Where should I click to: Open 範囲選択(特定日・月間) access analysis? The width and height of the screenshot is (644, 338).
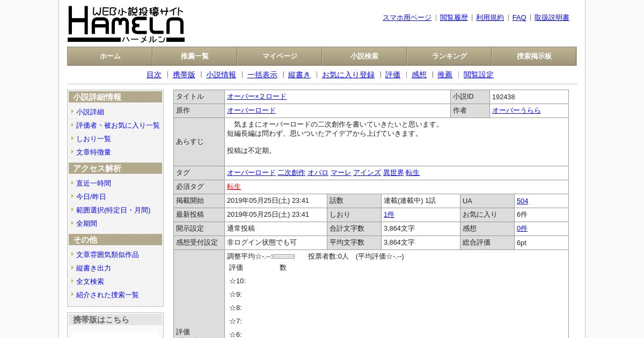click(113, 210)
